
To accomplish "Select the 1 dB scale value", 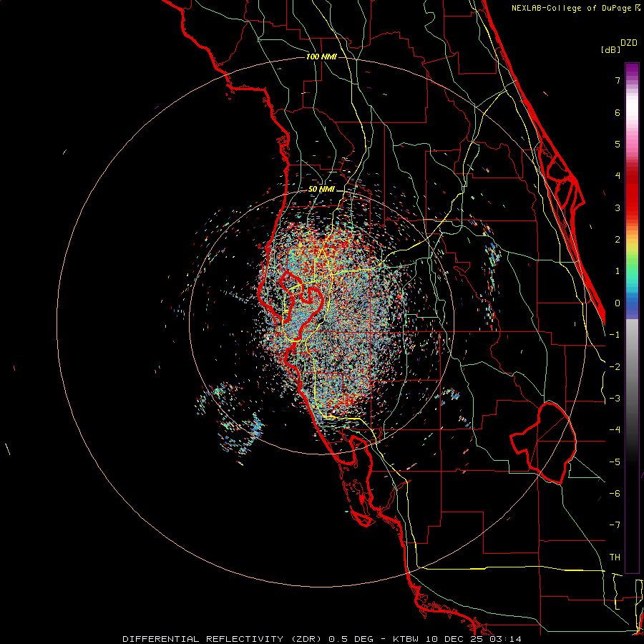I will [618, 271].
